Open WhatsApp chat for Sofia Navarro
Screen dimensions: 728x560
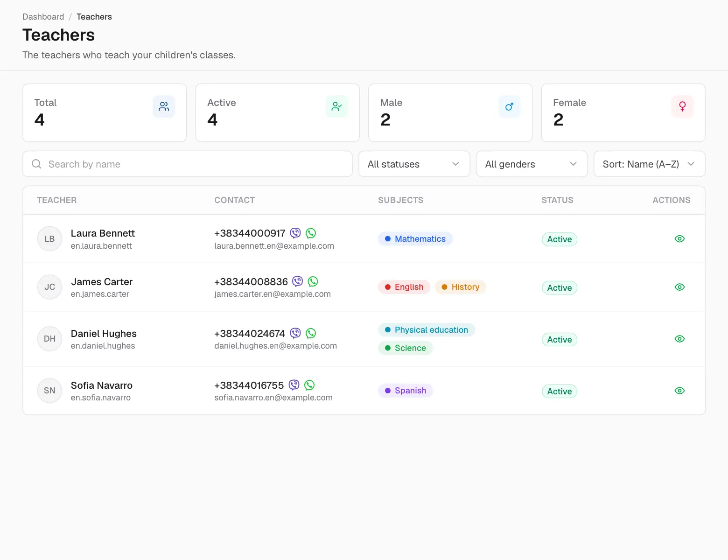pyautogui.click(x=309, y=385)
